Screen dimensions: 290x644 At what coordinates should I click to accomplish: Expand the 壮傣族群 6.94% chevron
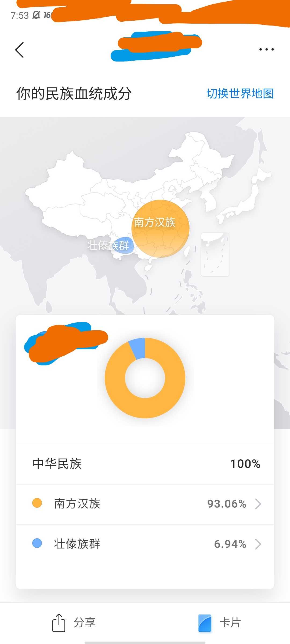tap(258, 544)
